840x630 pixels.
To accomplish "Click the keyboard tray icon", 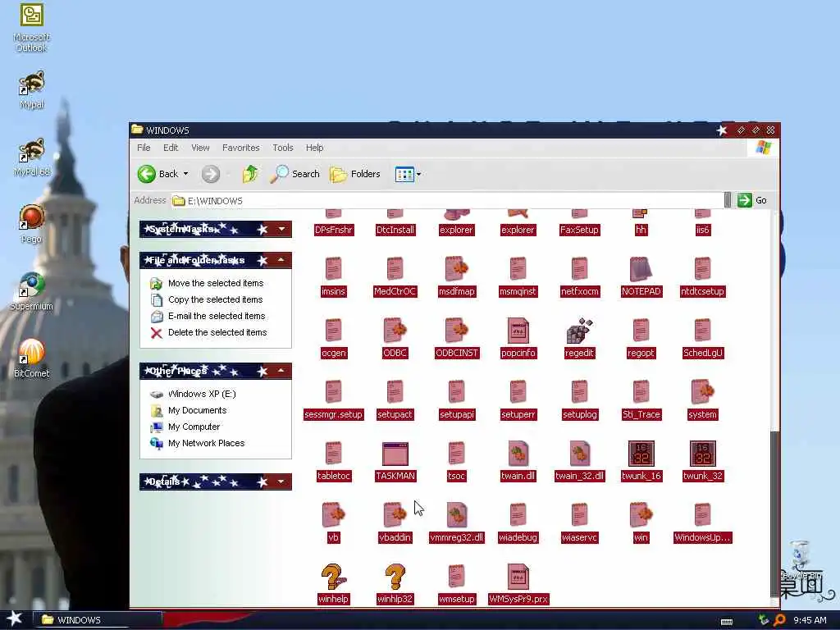I will pos(727,622).
